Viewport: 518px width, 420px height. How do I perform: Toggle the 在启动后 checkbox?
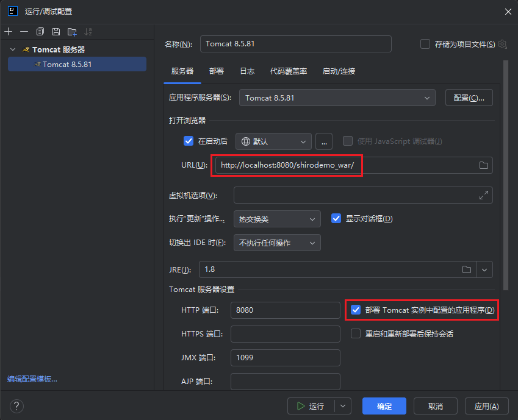(x=189, y=141)
